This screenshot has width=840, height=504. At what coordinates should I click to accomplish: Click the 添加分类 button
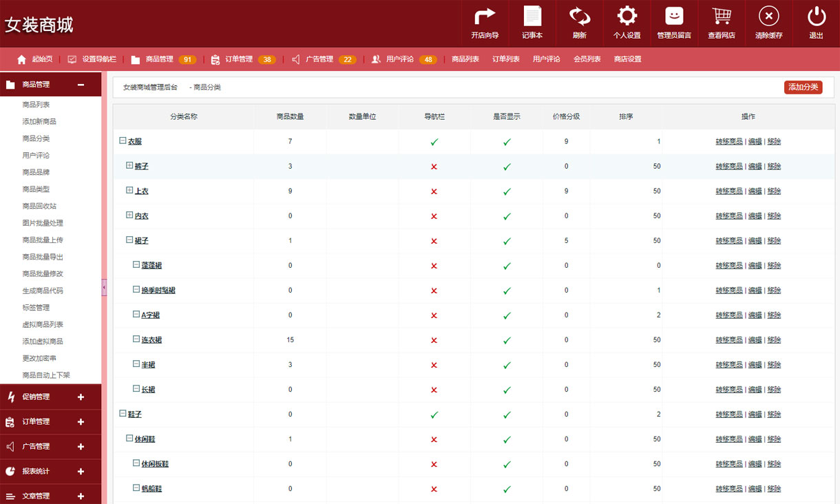(803, 87)
